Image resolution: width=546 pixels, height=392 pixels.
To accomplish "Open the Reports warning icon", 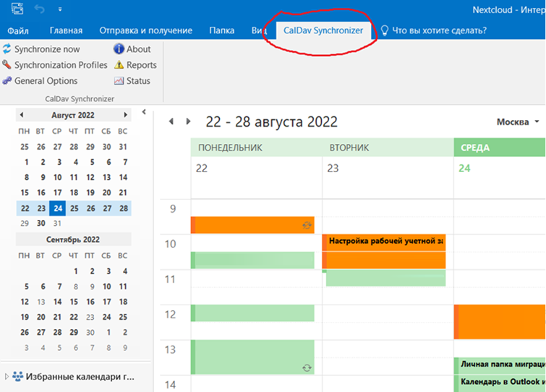I will 119,65.
